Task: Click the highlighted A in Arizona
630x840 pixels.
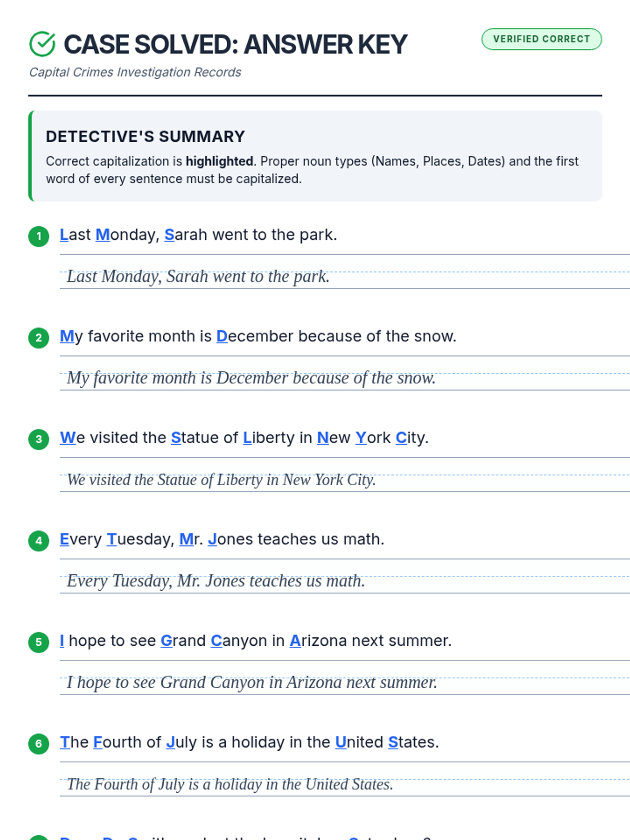Action: (295, 640)
